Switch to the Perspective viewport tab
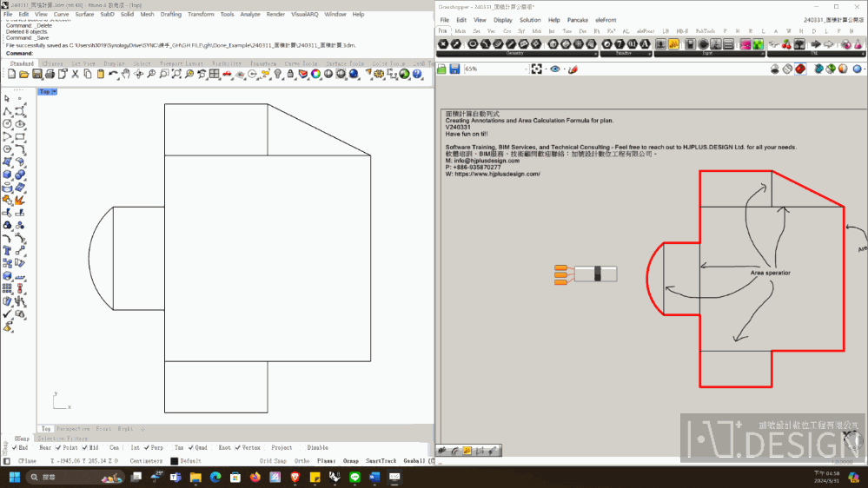Screen dimensions: 868x488 point(73,429)
